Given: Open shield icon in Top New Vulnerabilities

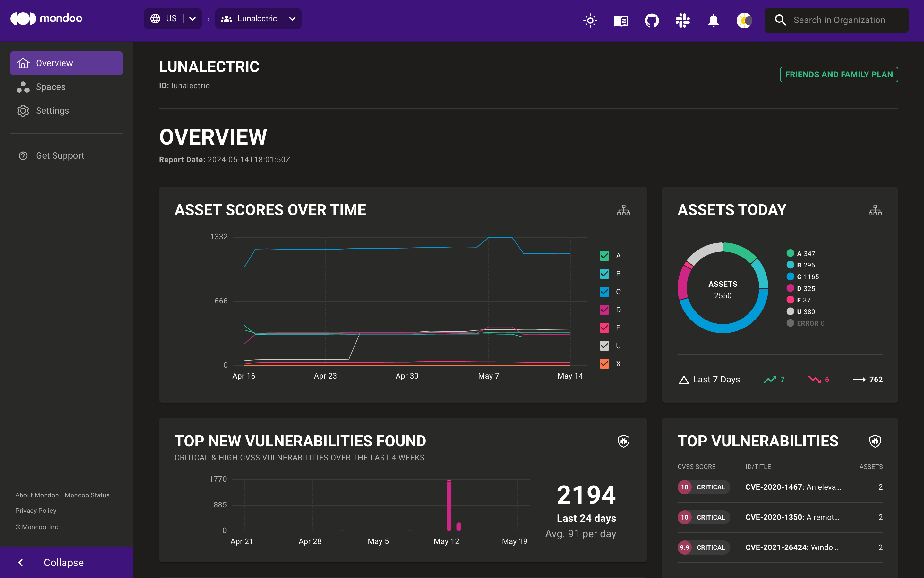Looking at the screenshot, I should click(623, 441).
